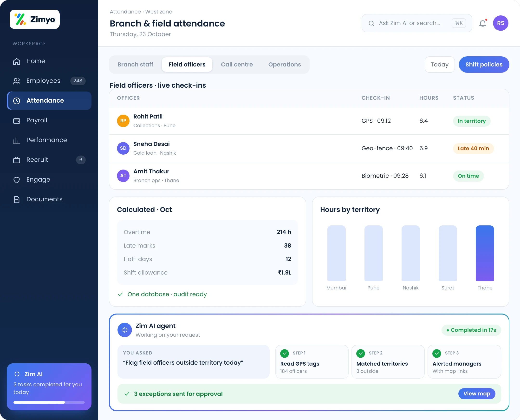The image size is (520, 420).
Task: Click in the Ask Zim AI search field
Action: point(417,23)
